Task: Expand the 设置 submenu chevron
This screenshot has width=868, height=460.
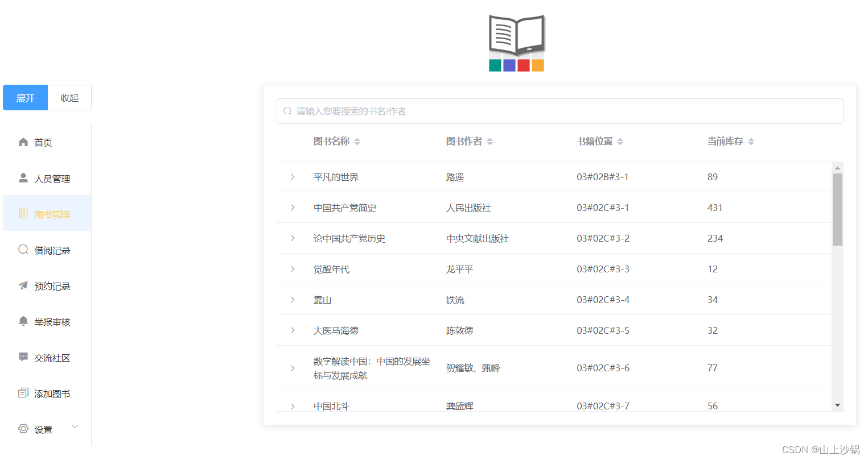Action: (75, 426)
